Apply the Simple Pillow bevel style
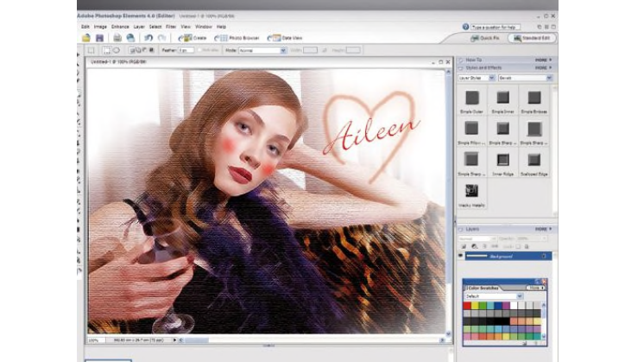The image size is (644, 362). click(471, 132)
